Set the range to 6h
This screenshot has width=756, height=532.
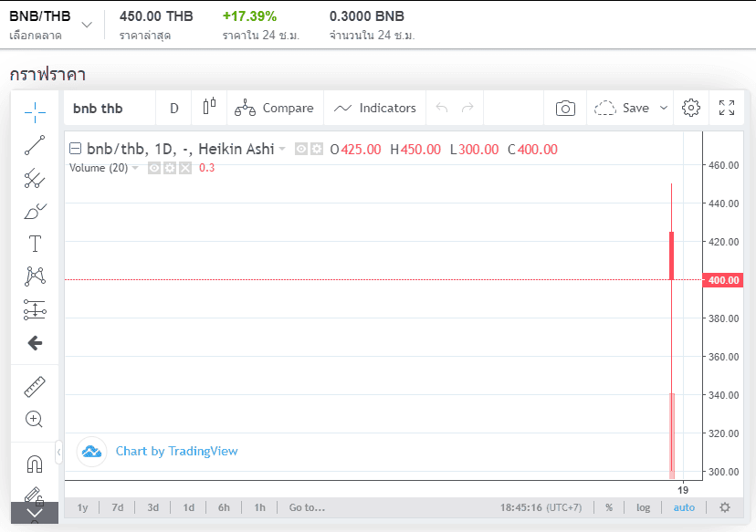(224, 507)
